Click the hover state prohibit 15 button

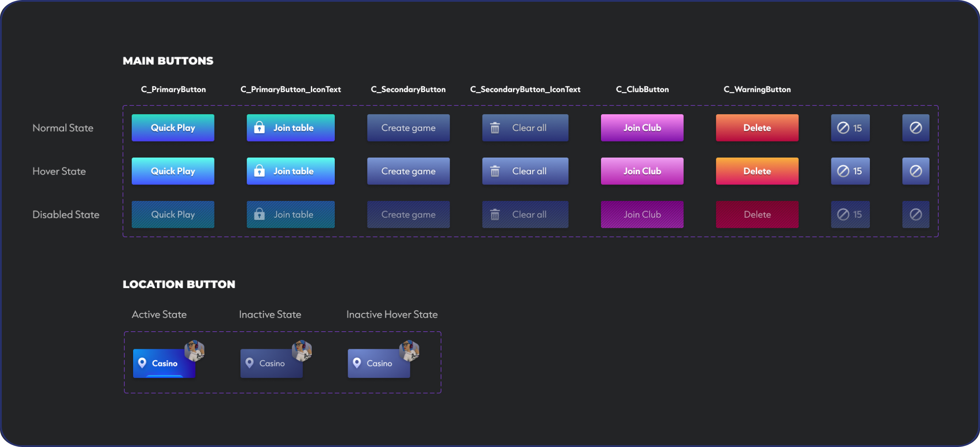pyautogui.click(x=850, y=171)
